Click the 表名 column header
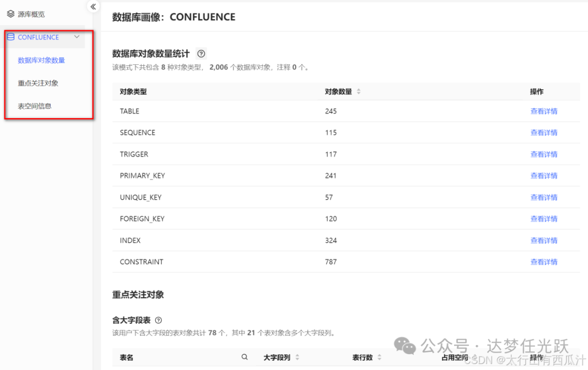This screenshot has height=370, width=588. (126, 357)
